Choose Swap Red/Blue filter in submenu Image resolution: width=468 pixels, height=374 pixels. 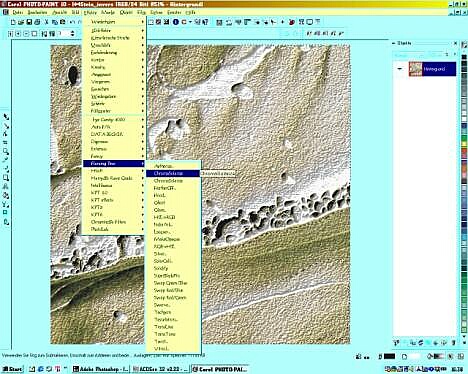173,290
